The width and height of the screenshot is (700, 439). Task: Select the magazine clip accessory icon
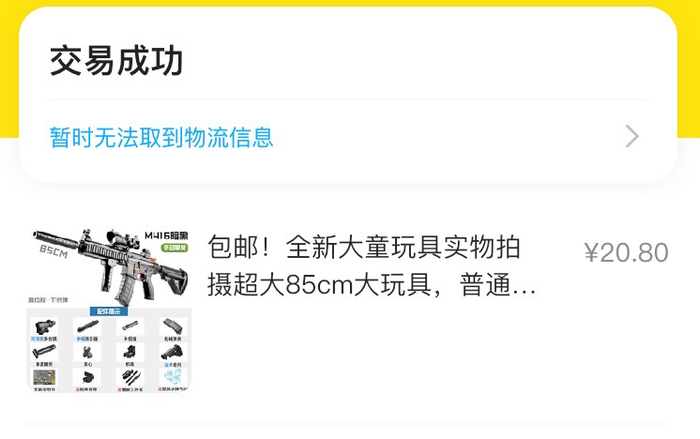point(173,326)
